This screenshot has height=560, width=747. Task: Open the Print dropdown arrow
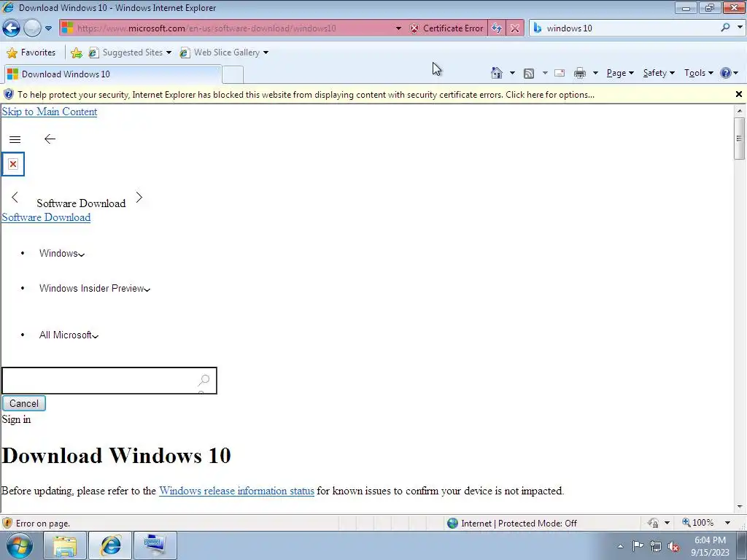(595, 73)
